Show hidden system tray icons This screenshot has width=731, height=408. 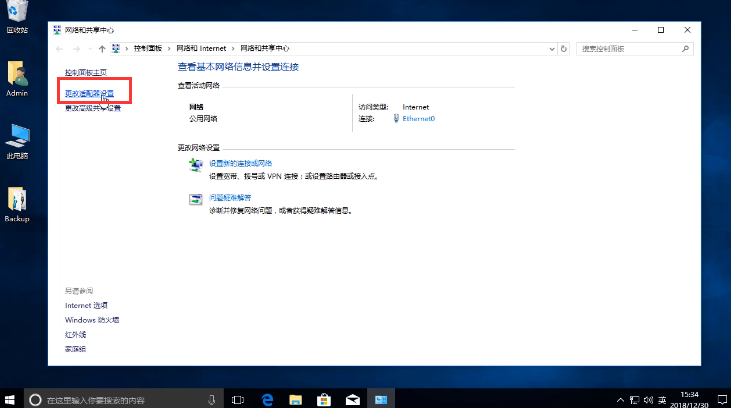point(621,400)
